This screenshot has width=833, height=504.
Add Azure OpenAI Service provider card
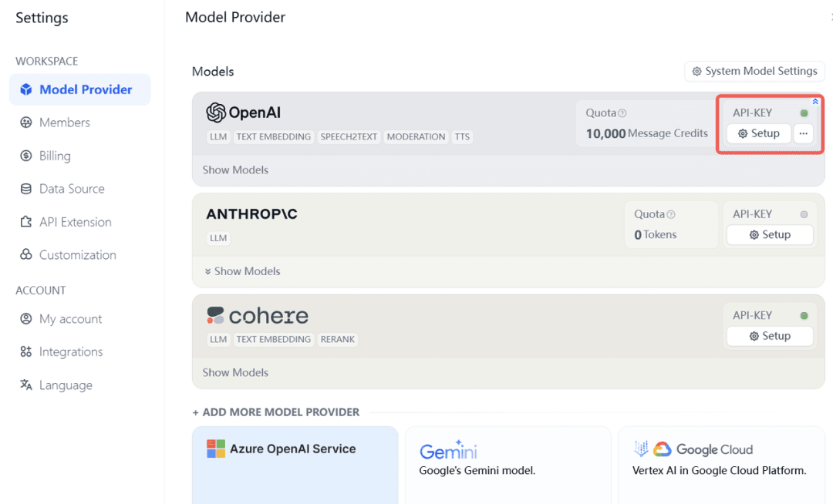click(295, 465)
